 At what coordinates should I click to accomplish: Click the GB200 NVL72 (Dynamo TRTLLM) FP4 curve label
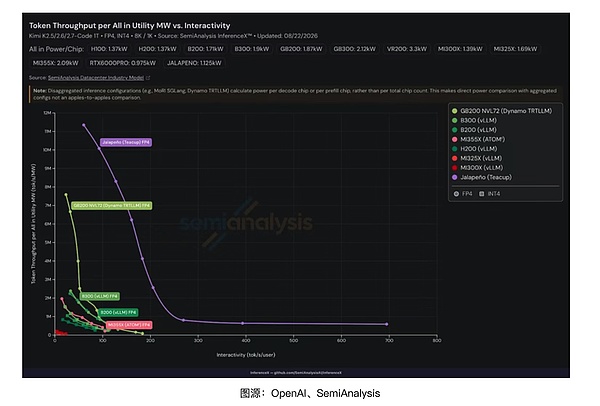click(112, 206)
